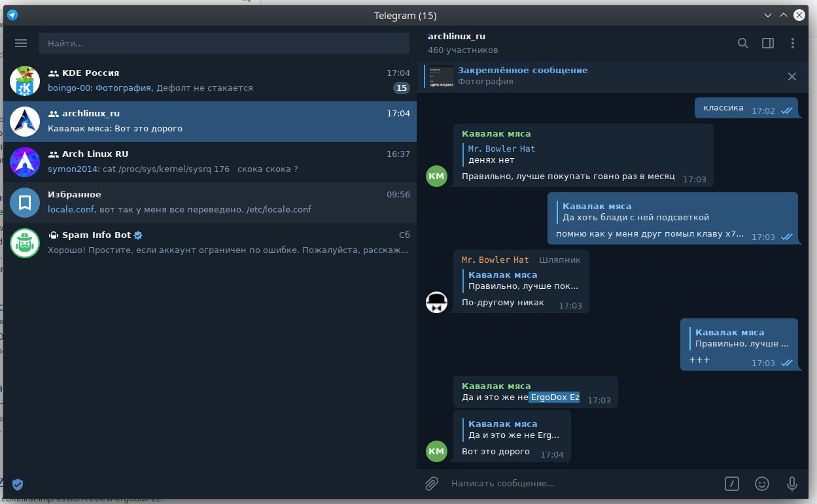The height and width of the screenshot is (504, 817).
Task: Click the 17:04 timestamp on KDE Россия chat
Action: (398, 73)
